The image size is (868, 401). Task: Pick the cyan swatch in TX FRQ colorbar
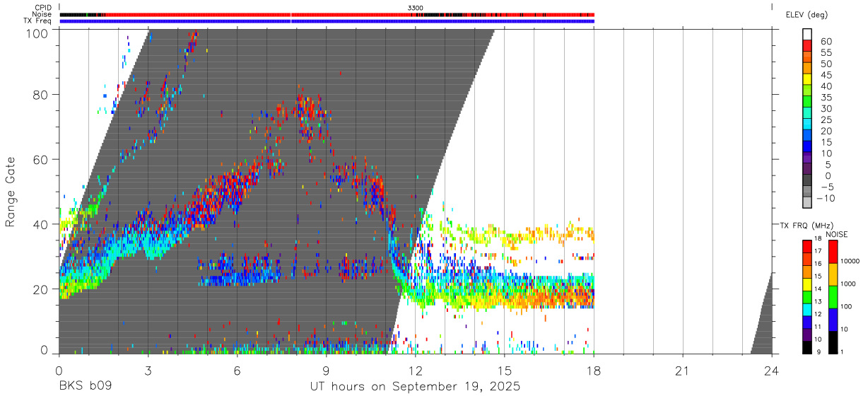click(807, 310)
